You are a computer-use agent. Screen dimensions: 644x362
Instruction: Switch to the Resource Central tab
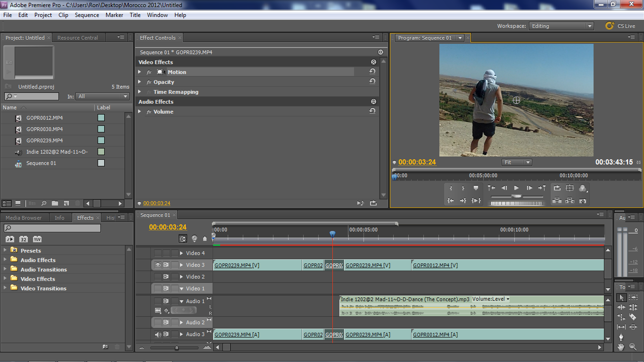pos(77,38)
